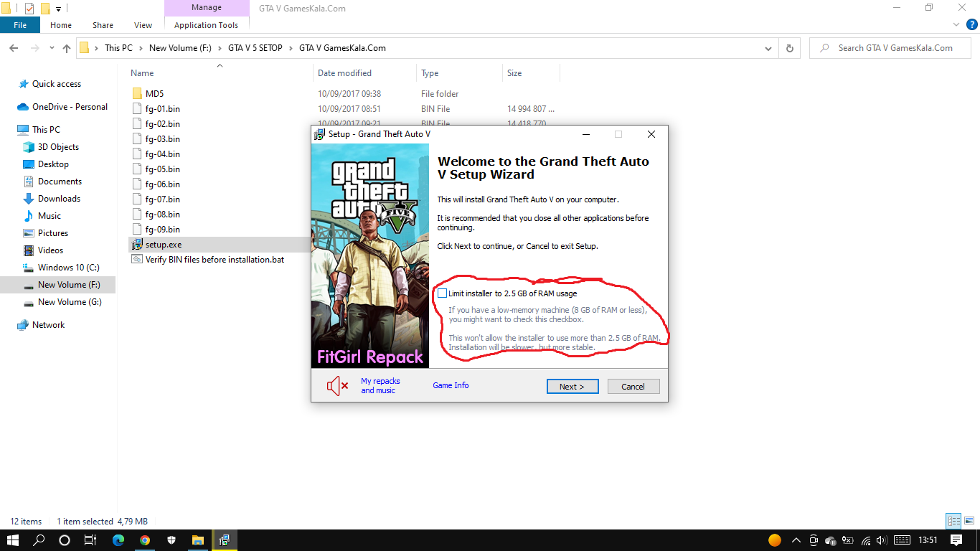Select New Volume (G:) drive

[70, 302]
